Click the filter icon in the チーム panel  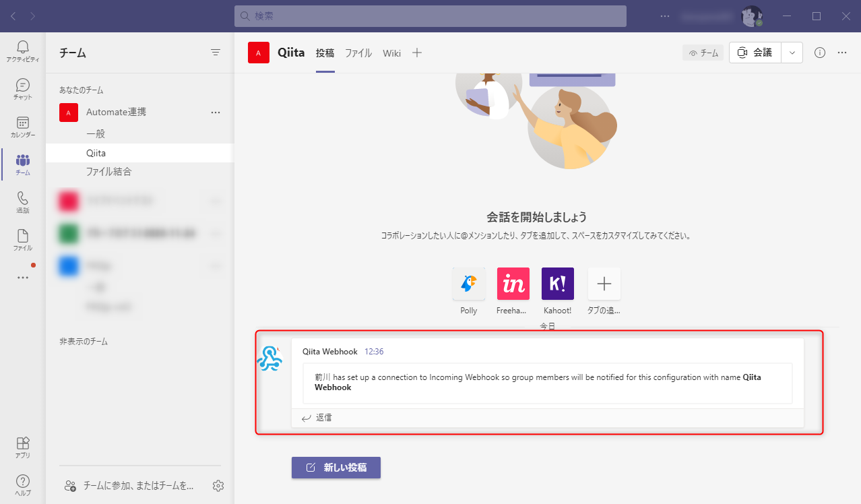pos(215,52)
